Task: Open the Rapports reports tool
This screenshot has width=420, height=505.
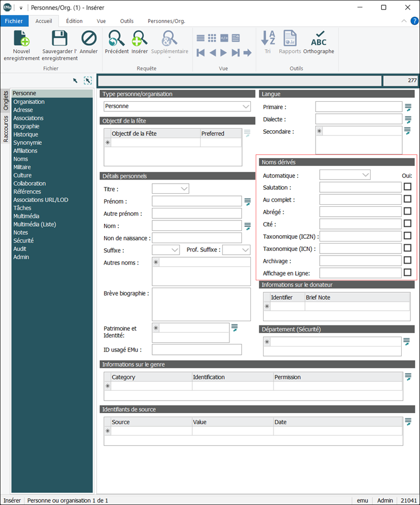Action: pyautogui.click(x=290, y=38)
